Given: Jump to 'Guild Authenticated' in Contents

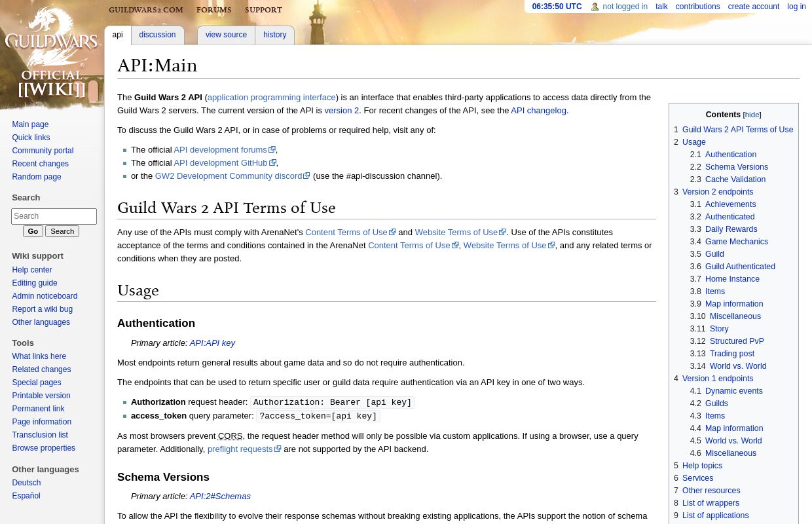Looking at the screenshot, I should point(740,267).
